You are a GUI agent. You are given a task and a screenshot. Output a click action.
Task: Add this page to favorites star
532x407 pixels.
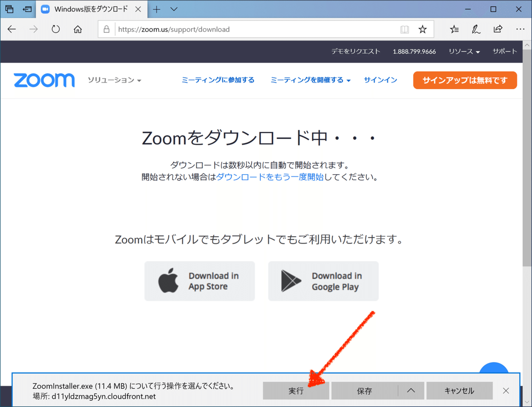[422, 30]
